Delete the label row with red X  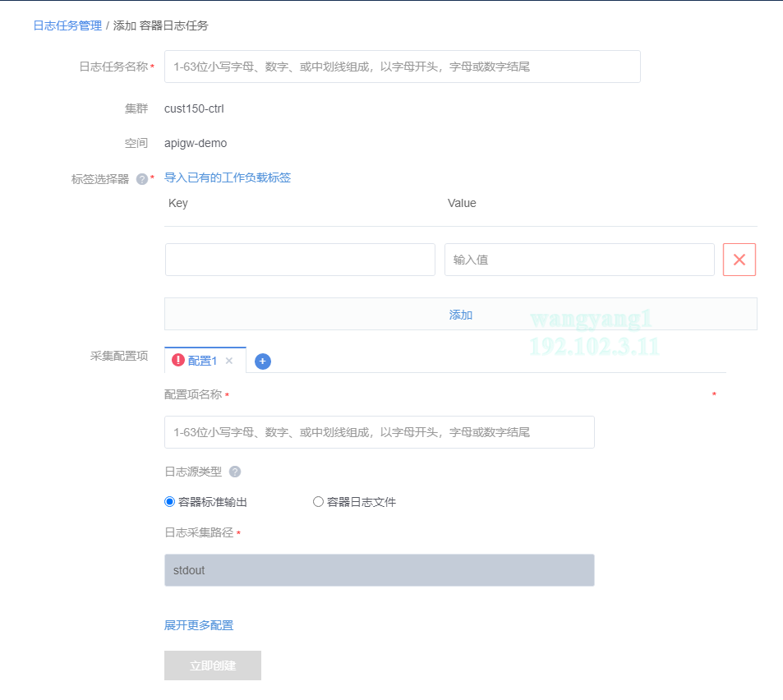(x=739, y=260)
